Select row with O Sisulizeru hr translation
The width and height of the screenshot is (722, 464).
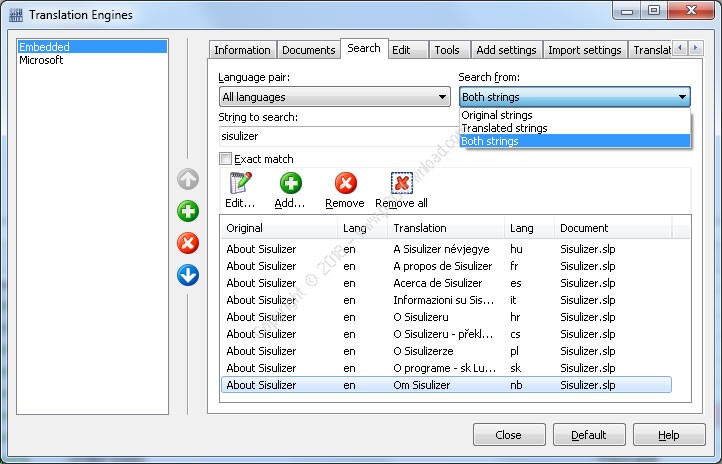click(x=446, y=317)
